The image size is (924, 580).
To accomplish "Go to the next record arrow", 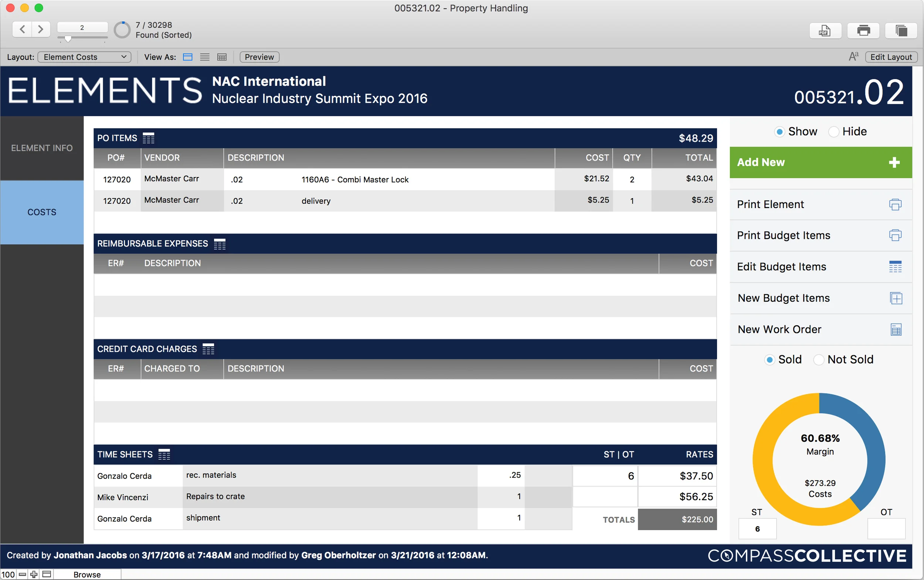I will click(x=41, y=29).
